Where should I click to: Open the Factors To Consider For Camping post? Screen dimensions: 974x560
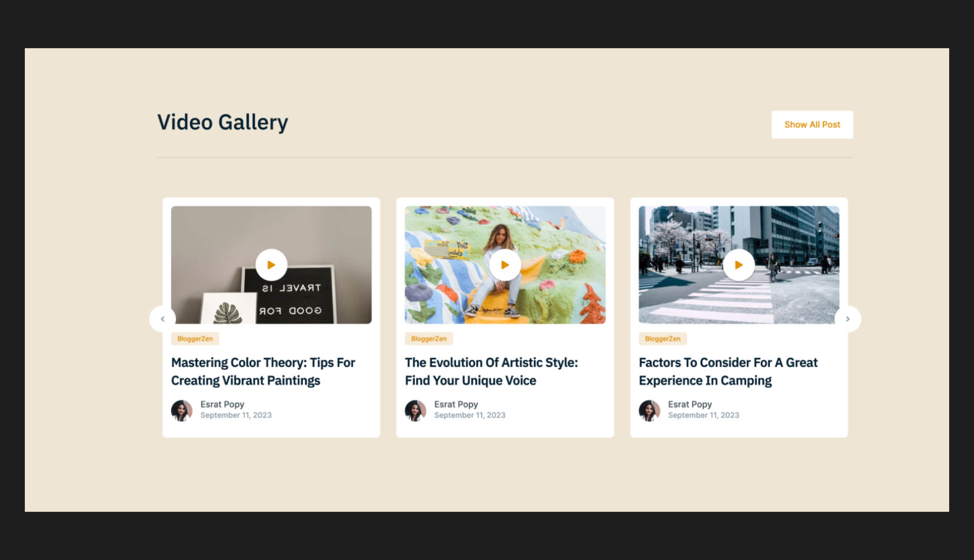pos(728,371)
